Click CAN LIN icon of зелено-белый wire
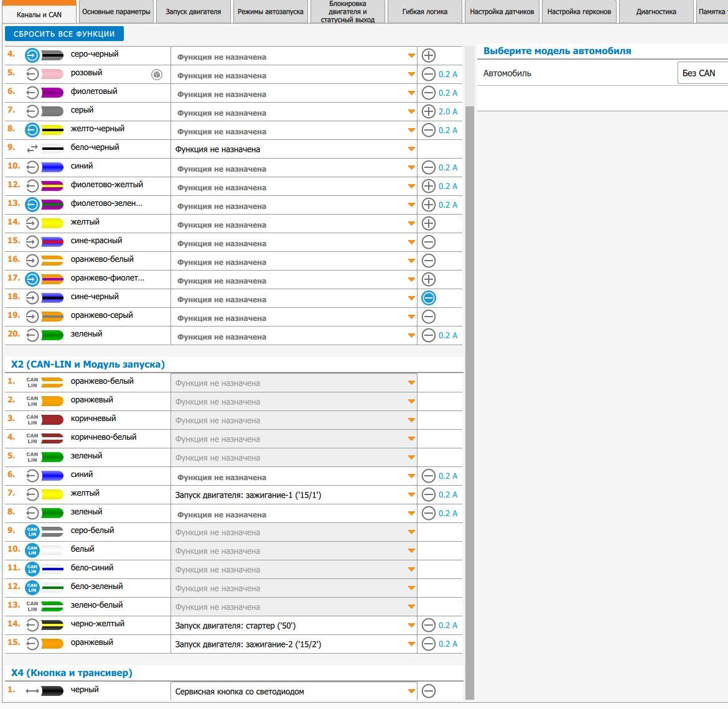728x709 pixels. point(32,606)
